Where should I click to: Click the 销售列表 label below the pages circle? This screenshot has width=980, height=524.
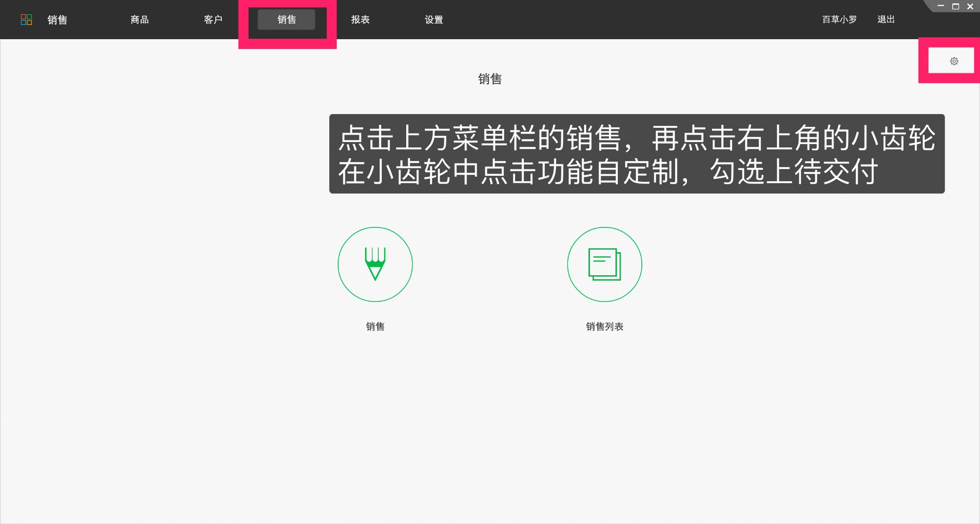pyautogui.click(x=604, y=326)
